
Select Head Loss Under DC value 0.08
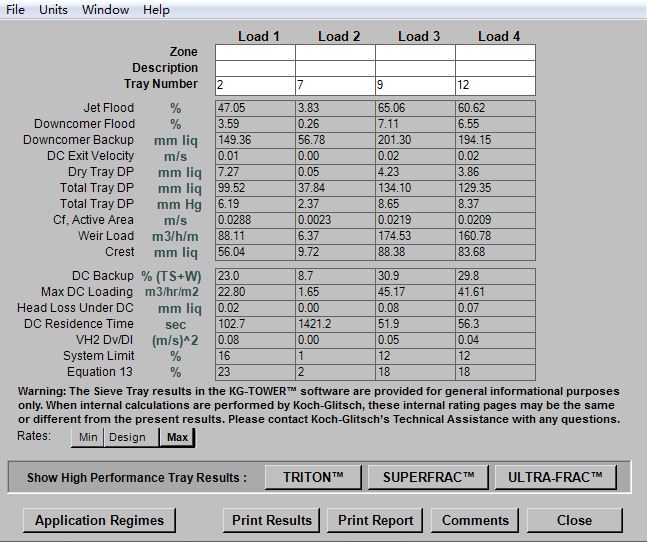point(416,308)
